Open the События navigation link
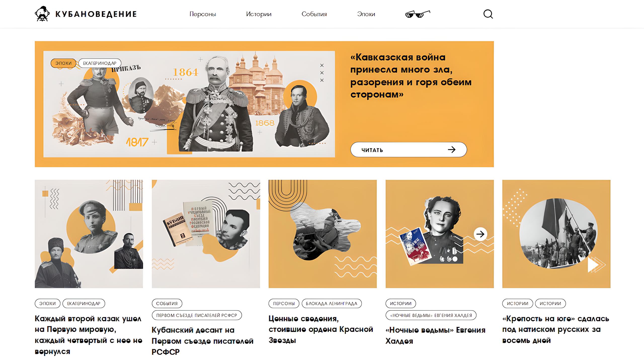644x362 pixels. pyautogui.click(x=314, y=14)
